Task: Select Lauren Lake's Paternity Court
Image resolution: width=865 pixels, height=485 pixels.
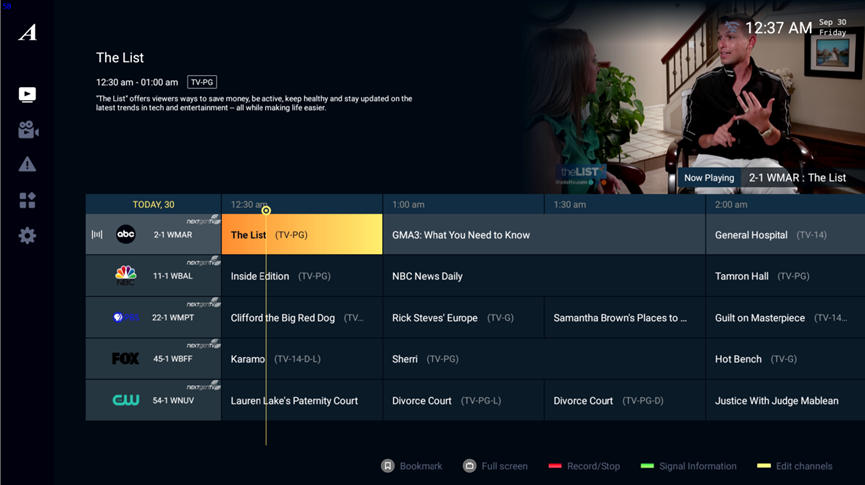Action: [302, 400]
